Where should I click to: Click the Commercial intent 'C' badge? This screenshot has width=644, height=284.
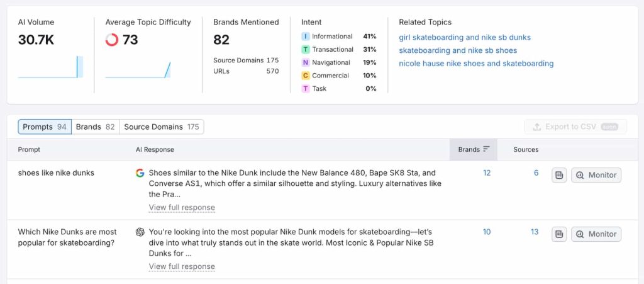click(x=305, y=76)
